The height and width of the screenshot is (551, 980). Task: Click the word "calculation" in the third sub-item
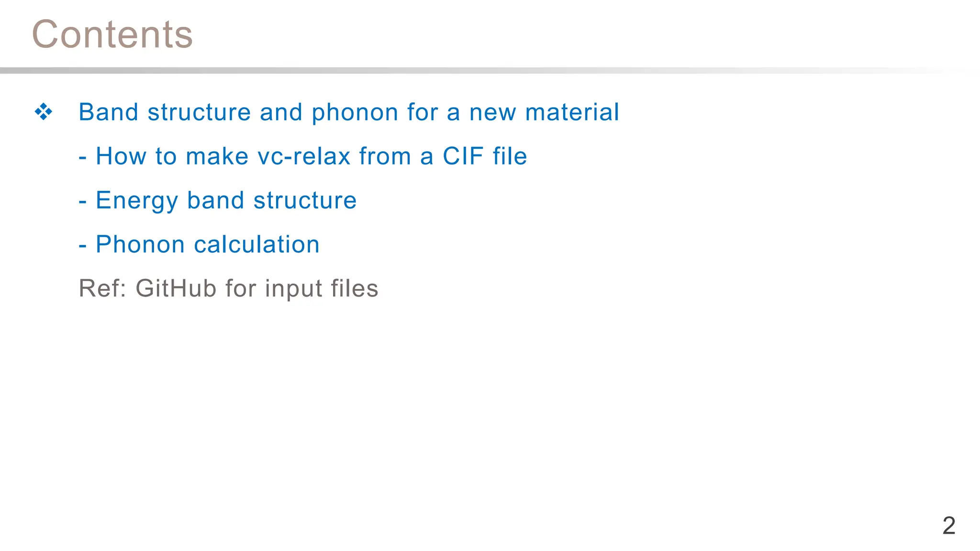point(256,244)
